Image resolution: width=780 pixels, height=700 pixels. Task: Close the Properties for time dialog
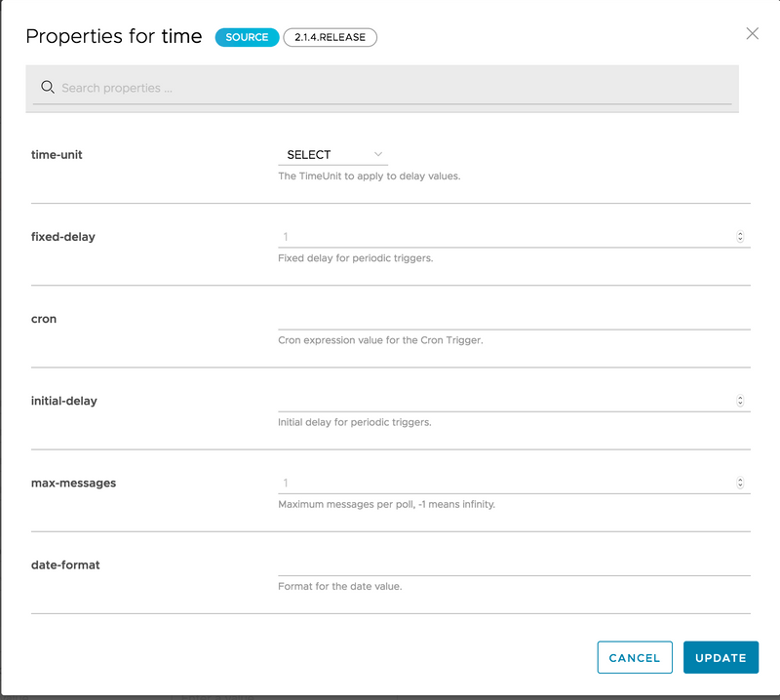click(x=752, y=33)
